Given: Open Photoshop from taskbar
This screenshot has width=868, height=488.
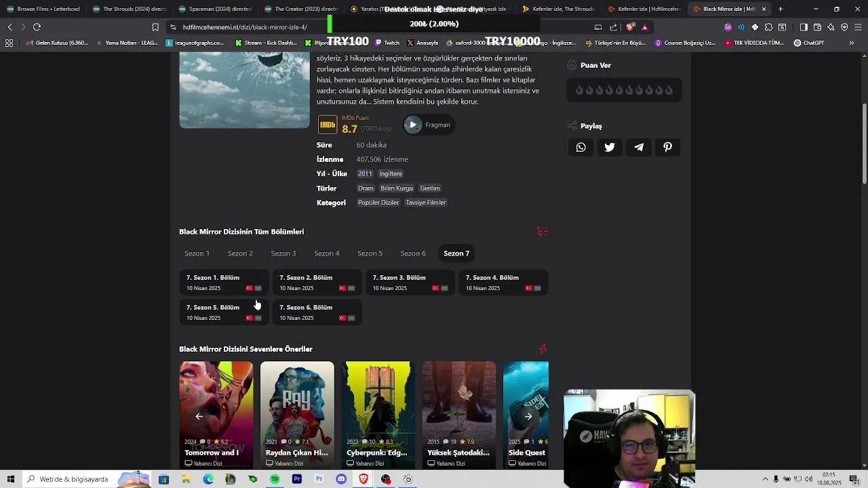Looking at the screenshot, I should coord(319,479).
